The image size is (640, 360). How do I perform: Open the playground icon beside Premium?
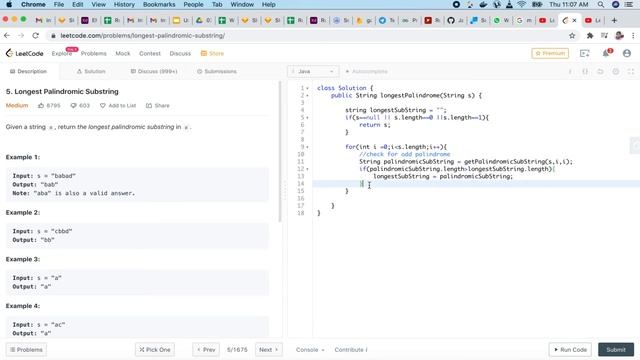[584, 53]
